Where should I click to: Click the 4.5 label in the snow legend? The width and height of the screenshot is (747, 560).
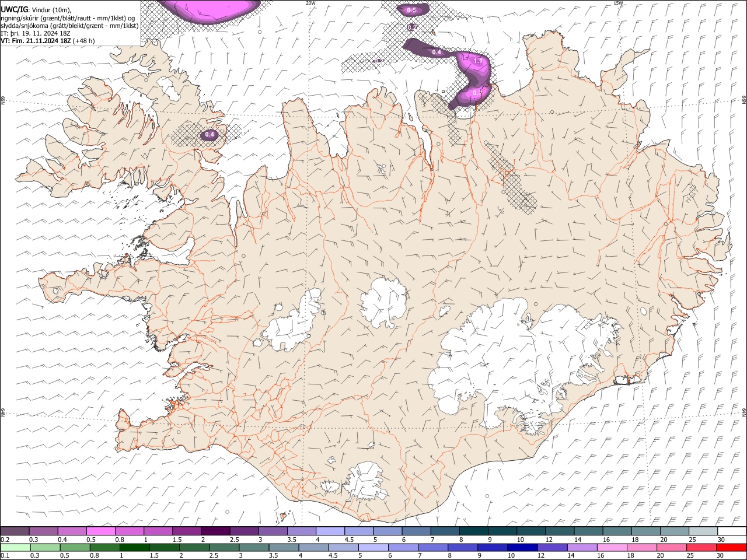[349, 539]
